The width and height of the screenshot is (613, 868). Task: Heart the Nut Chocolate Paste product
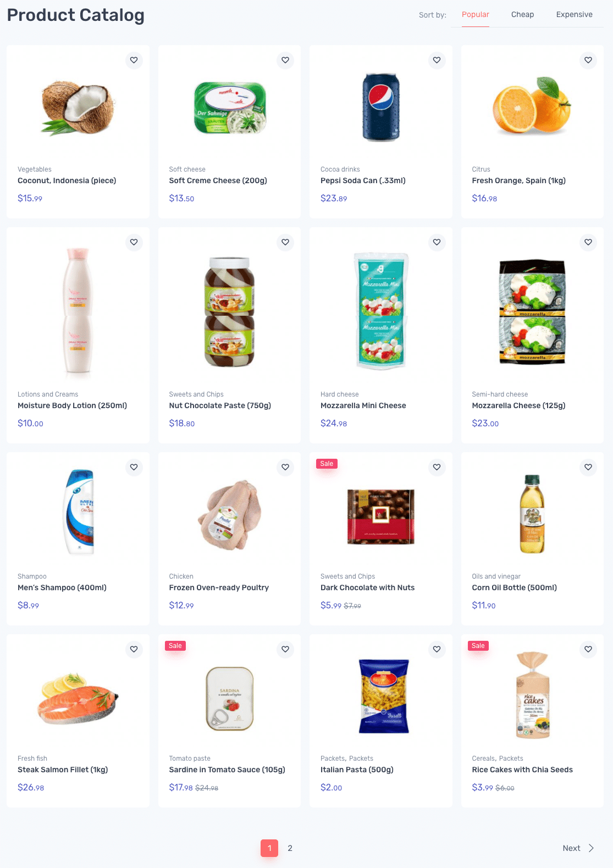tap(285, 242)
